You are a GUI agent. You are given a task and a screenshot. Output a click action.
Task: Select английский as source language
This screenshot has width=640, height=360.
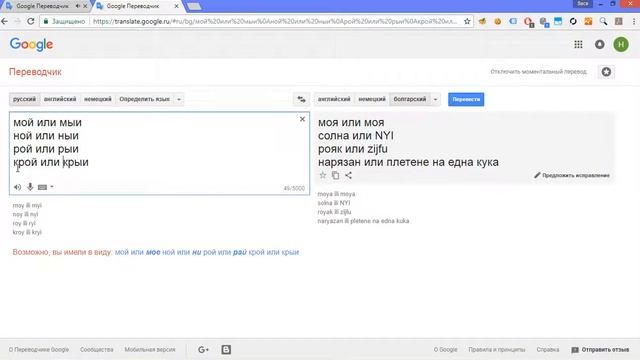tap(60, 99)
